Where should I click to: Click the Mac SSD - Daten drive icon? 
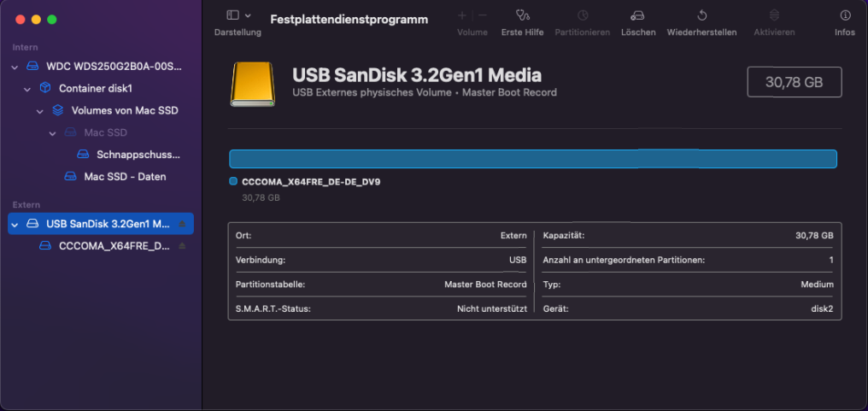(70, 177)
